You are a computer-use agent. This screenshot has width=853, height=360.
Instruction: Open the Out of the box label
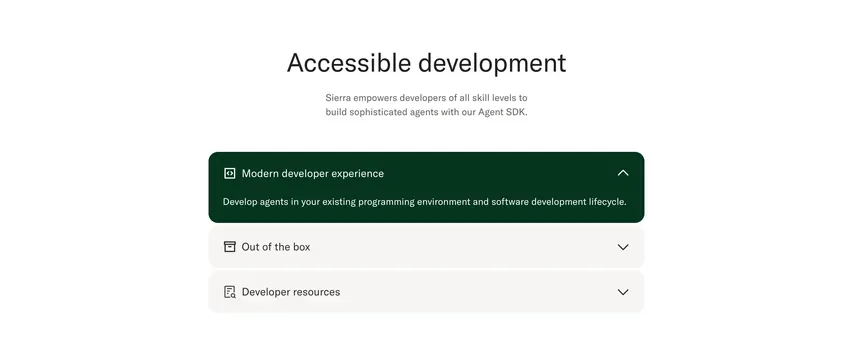(276, 247)
